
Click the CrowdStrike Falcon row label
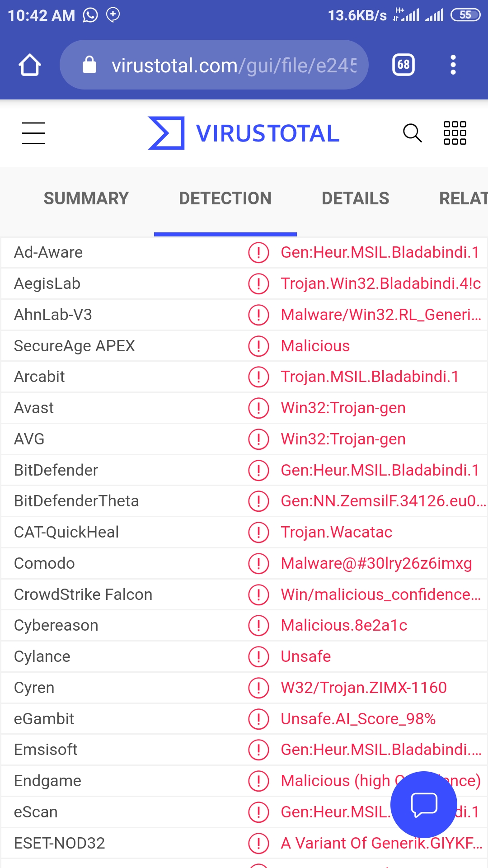point(83,594)
